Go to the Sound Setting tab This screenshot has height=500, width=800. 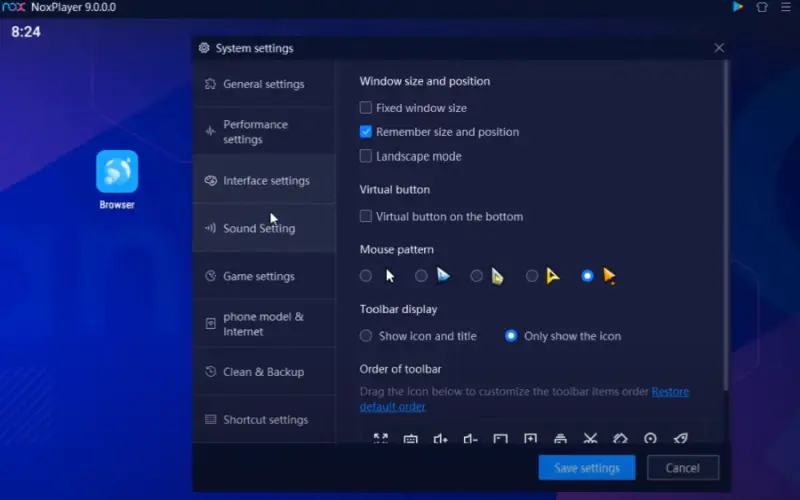pyautogui.click(x=264, y=228)
